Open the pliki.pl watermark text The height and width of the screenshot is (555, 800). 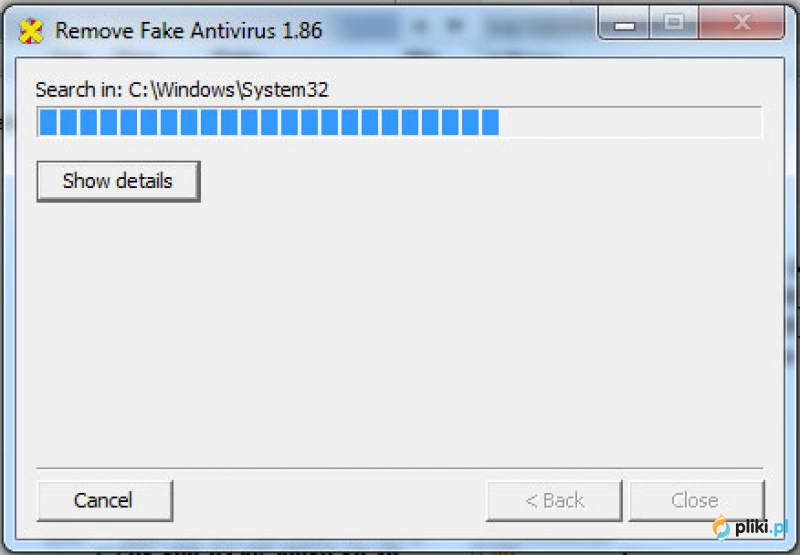(x=761, y=527)
